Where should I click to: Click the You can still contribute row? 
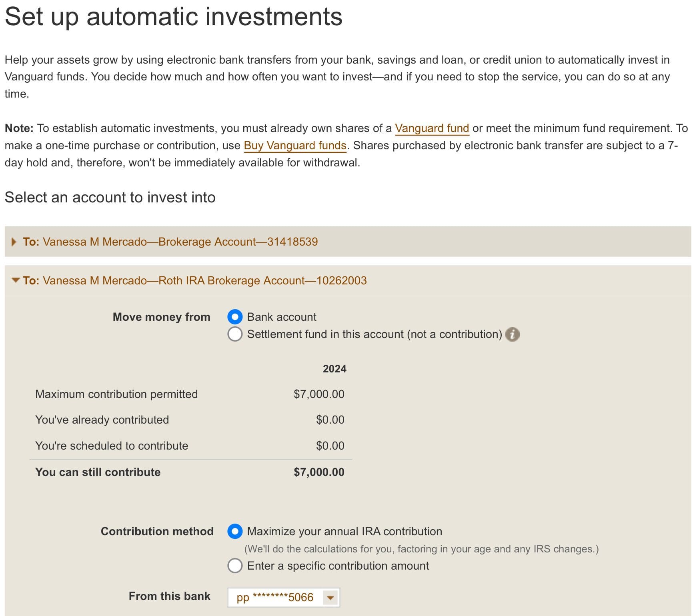pos(99,472)
